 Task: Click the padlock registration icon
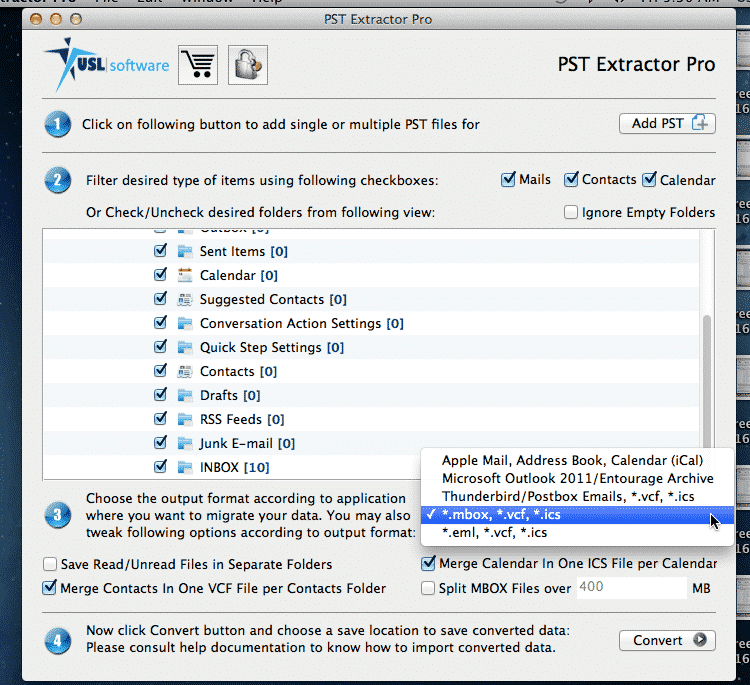click(x=248, y=65)
